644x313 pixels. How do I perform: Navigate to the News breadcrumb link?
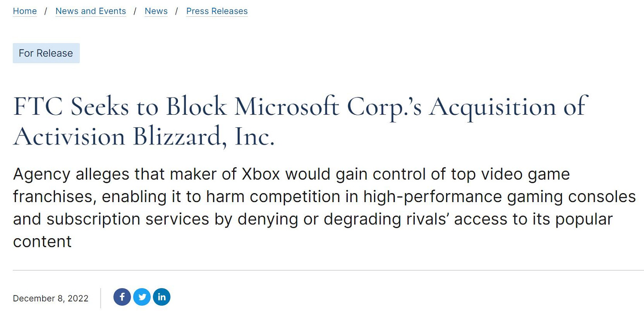[156, 11]
